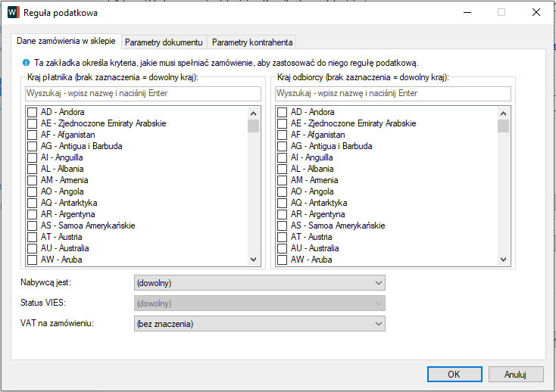Image resolution: width=556 pixels, height=392 pixels.
Task: Check AT - Austria in the Kraj odbiorcy list
Action: coord(282,237)
